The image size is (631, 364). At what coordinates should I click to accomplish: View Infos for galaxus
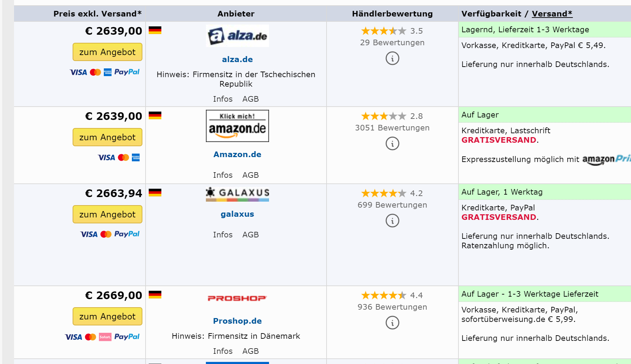point(223,235)
